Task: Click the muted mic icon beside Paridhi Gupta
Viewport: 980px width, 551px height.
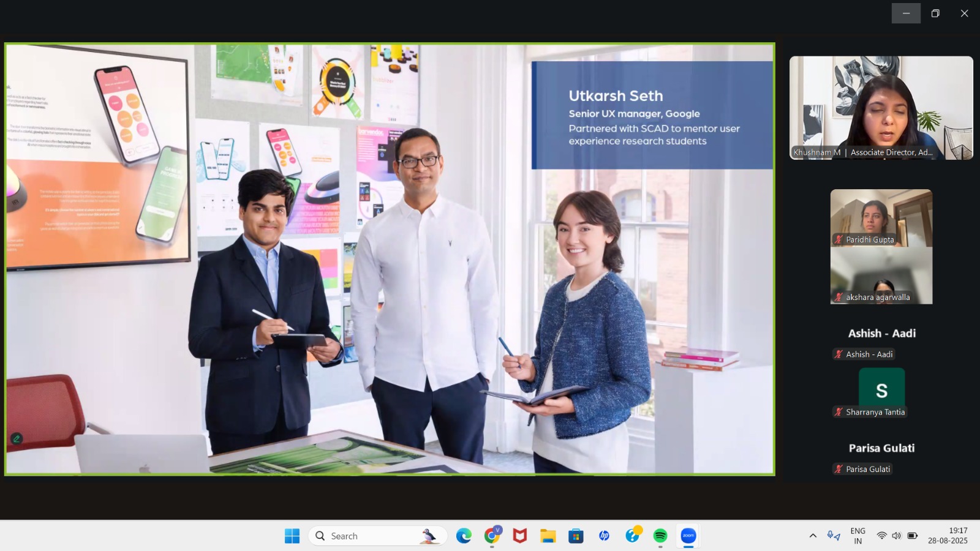Action: point(839,239)
